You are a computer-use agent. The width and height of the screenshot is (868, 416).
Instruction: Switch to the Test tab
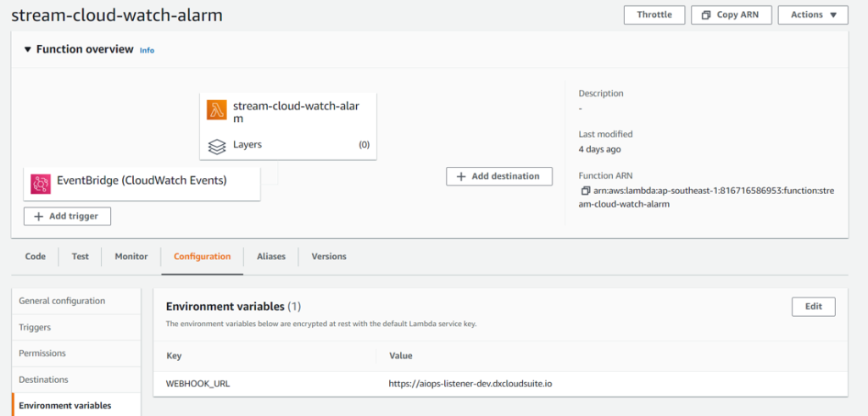coord(81,257)
